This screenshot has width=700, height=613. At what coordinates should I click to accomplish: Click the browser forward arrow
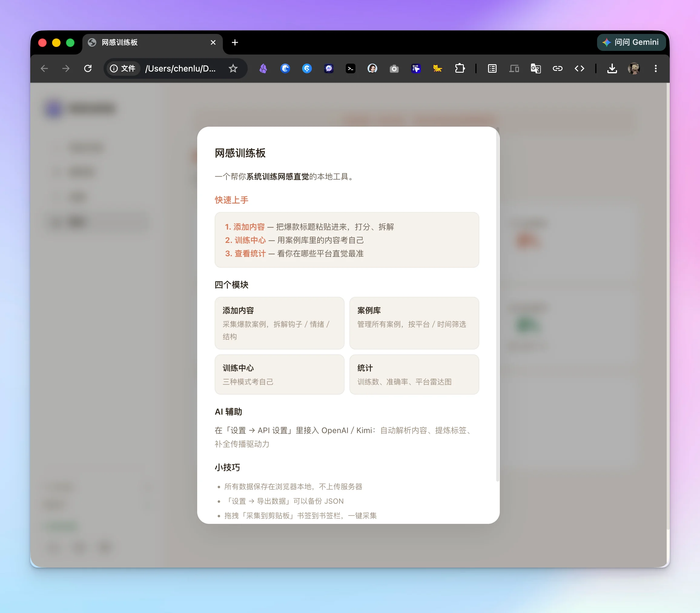[x=66, y=68]
